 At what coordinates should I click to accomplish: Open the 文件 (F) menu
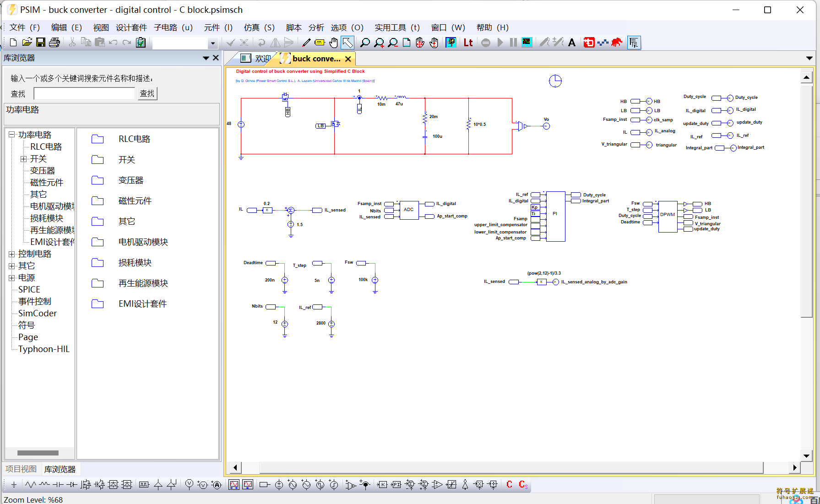click(25, 27)
